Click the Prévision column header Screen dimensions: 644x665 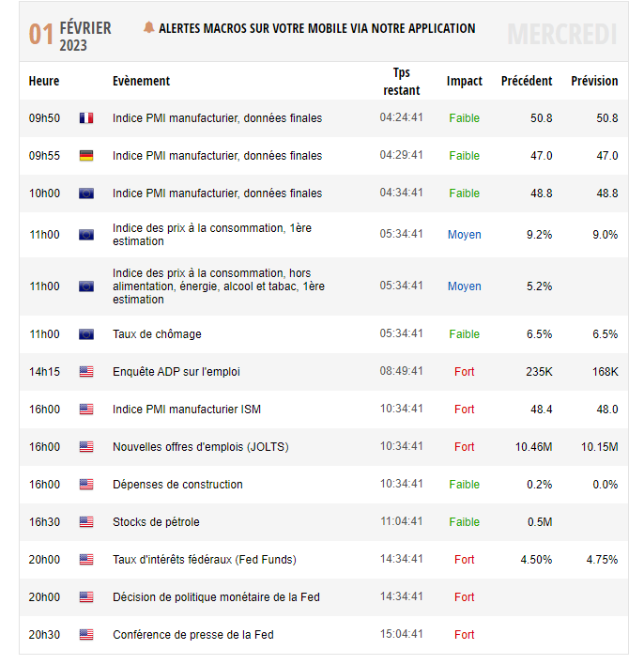tap(594, 81)
